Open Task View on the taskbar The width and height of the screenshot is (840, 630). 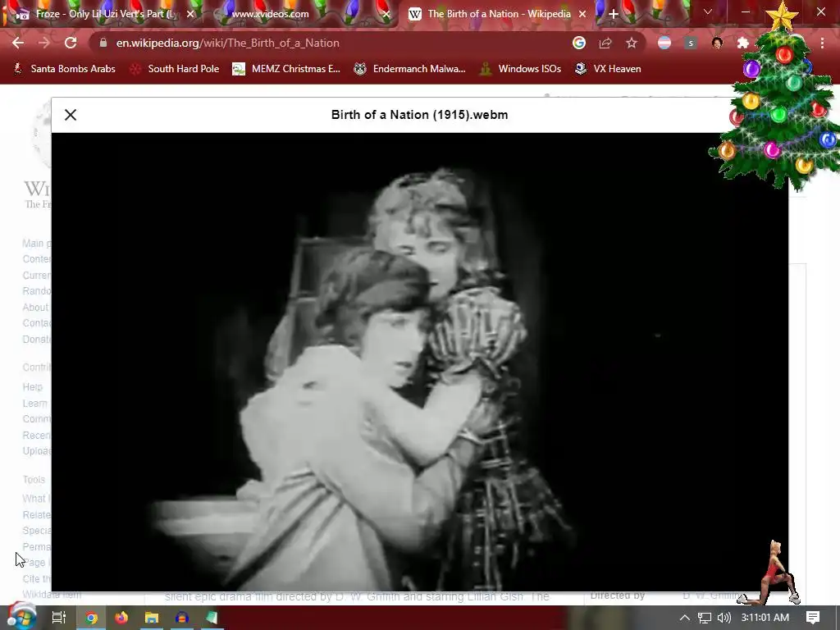coord(58,618)
